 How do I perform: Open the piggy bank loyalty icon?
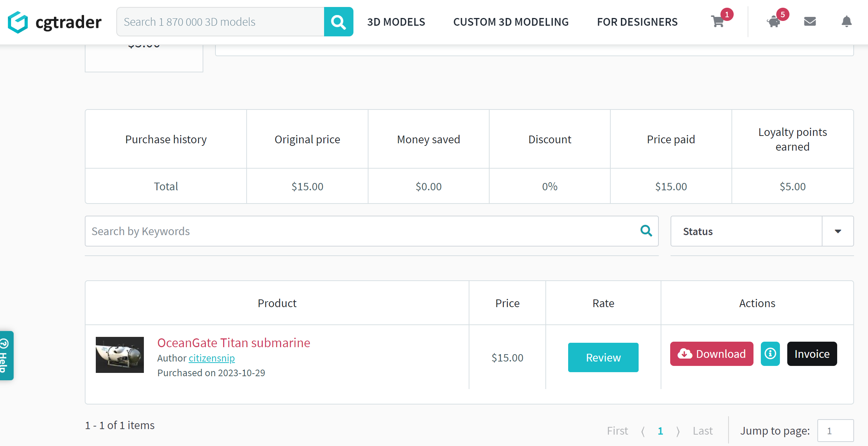click(774, 22)
